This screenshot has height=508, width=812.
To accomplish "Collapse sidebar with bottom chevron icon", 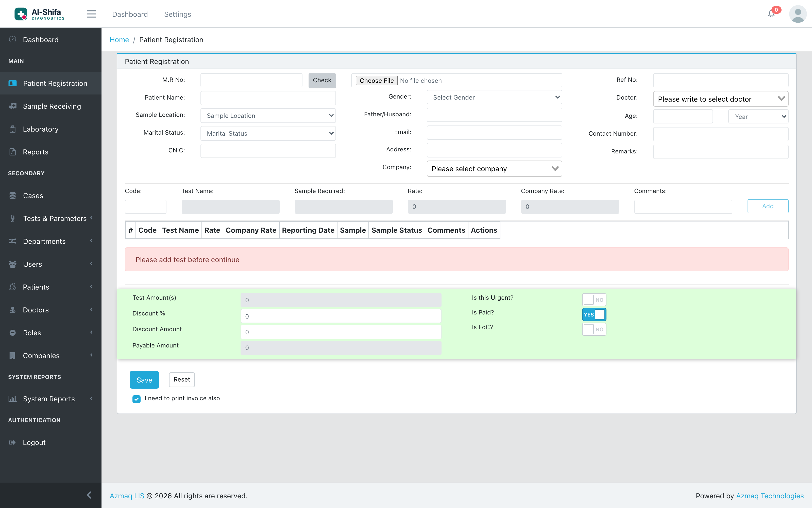I will (89, 495).
